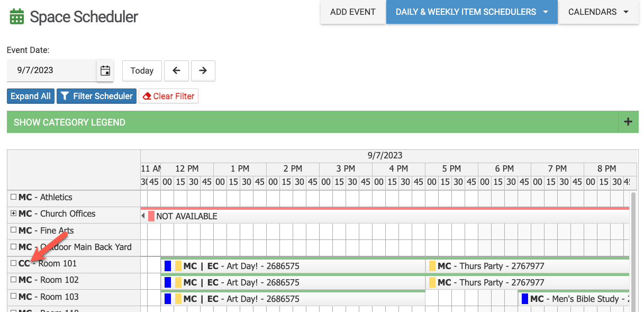
Task: Click the expand box beside MC - Athletics
Action: pos(13,197)
